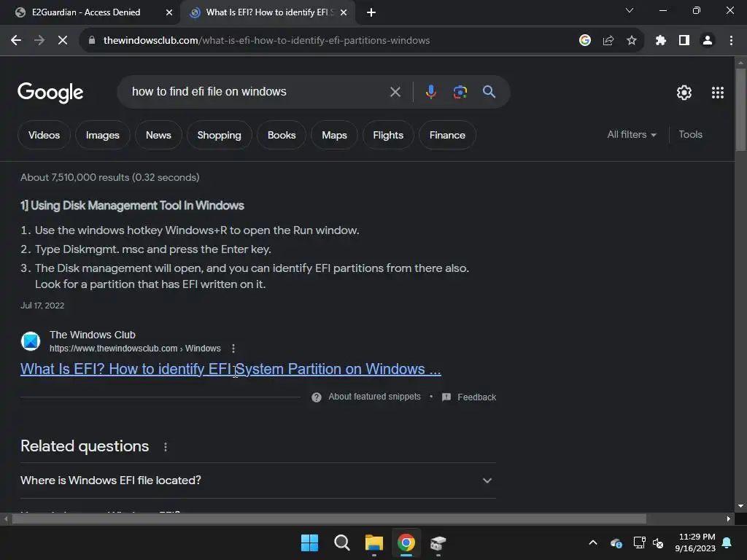Click the vertical scrollbar down arrow
This screenshot has height=560, width=747.
point(740,506)
